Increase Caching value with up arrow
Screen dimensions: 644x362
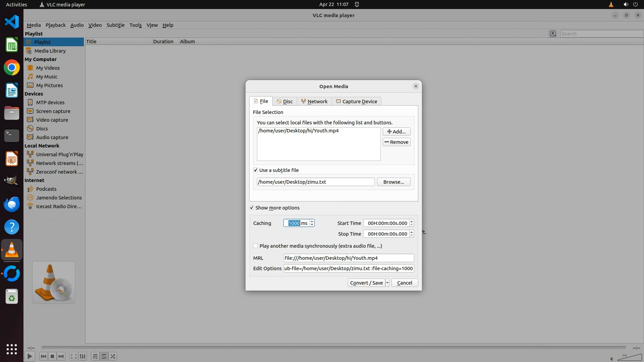312,221
